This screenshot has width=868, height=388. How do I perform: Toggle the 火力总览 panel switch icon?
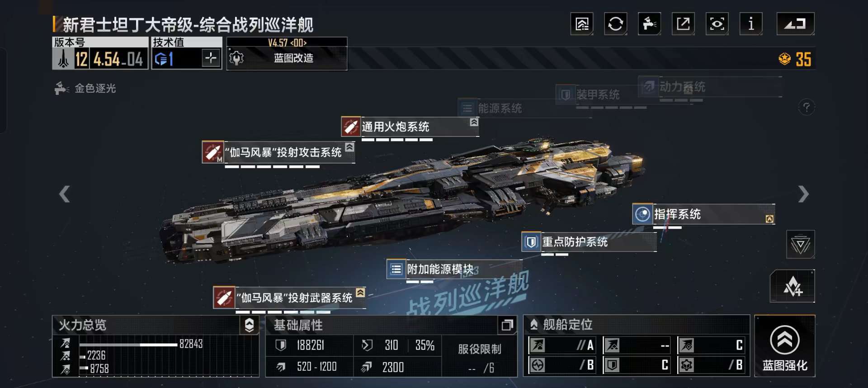[249, 325]
